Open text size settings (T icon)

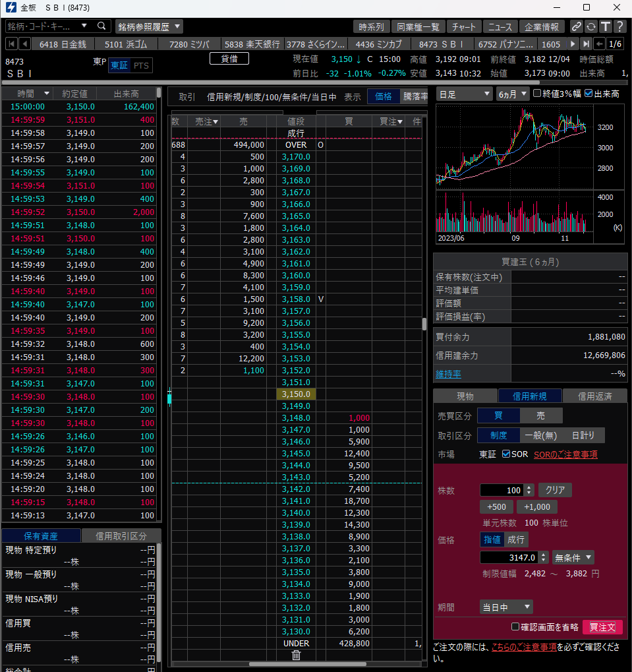pos(605,26)
